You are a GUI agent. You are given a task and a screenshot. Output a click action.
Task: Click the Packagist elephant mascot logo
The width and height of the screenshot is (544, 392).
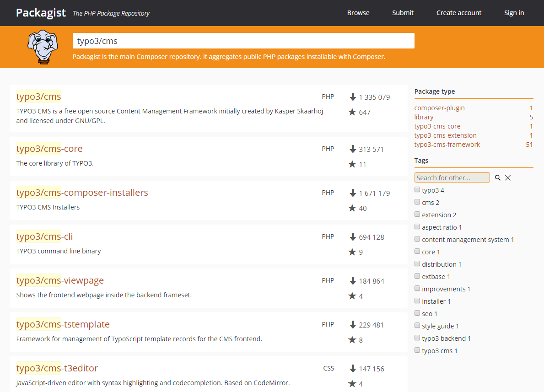tap(43, 47)
